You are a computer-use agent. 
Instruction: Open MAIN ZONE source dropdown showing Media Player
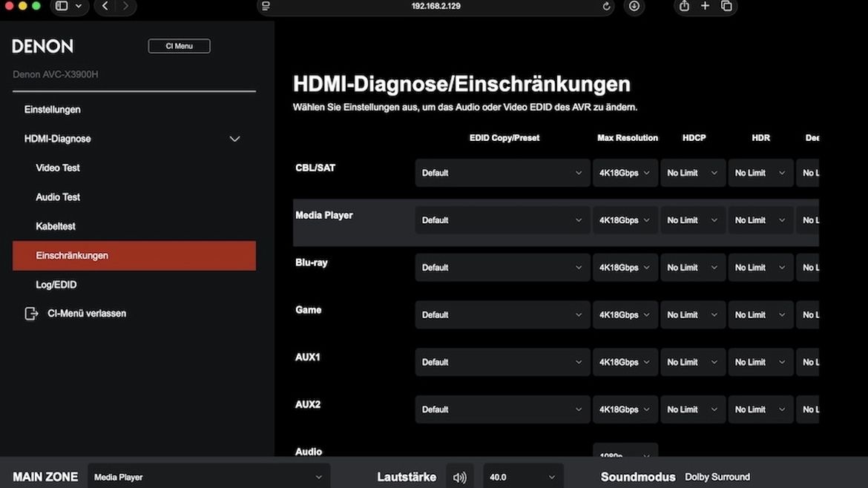pyautogui.click(x=208, y=477)
